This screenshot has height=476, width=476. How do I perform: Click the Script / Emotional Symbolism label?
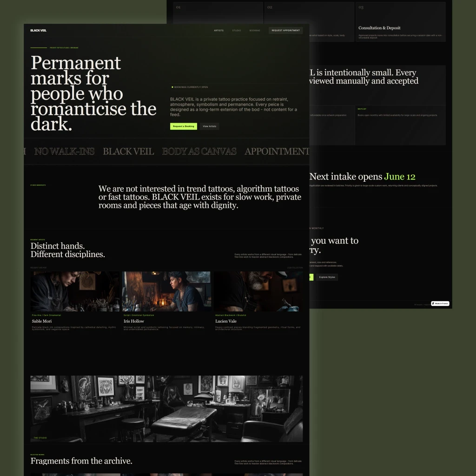139,315
